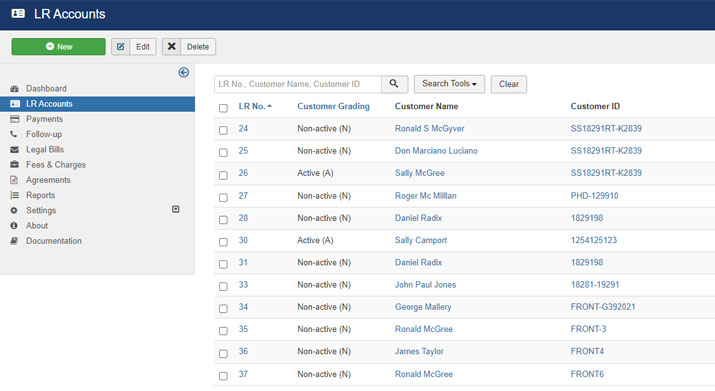The width and height of the screenshot is (715, 391).
Task: Click the green New button
Action: (x=58, y=47)
